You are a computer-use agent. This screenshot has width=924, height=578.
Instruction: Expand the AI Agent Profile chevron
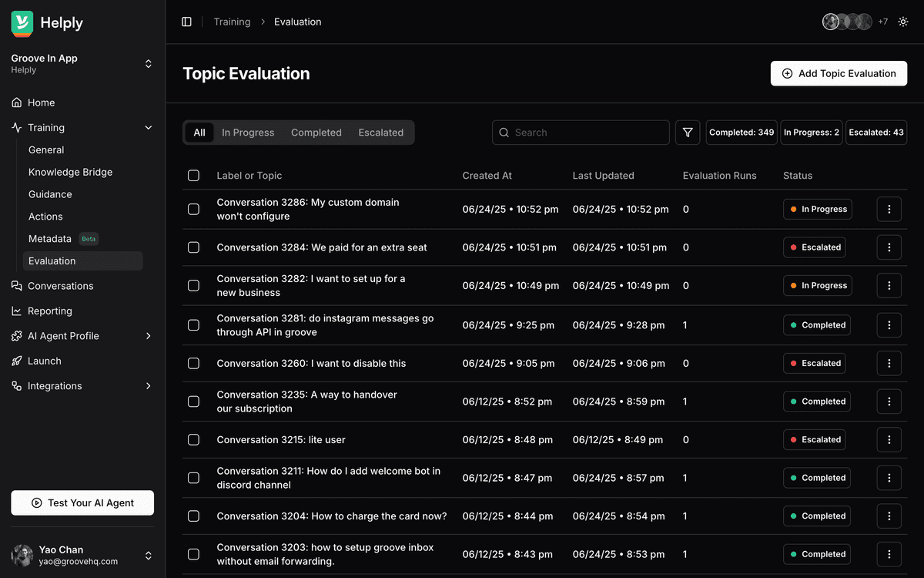tap(149, 336)
